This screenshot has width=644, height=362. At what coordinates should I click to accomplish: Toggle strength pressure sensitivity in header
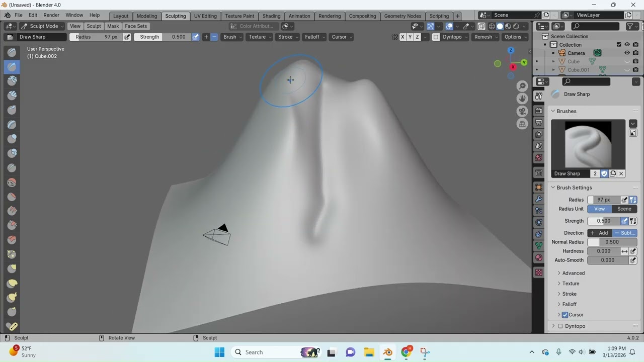point(196,37)
